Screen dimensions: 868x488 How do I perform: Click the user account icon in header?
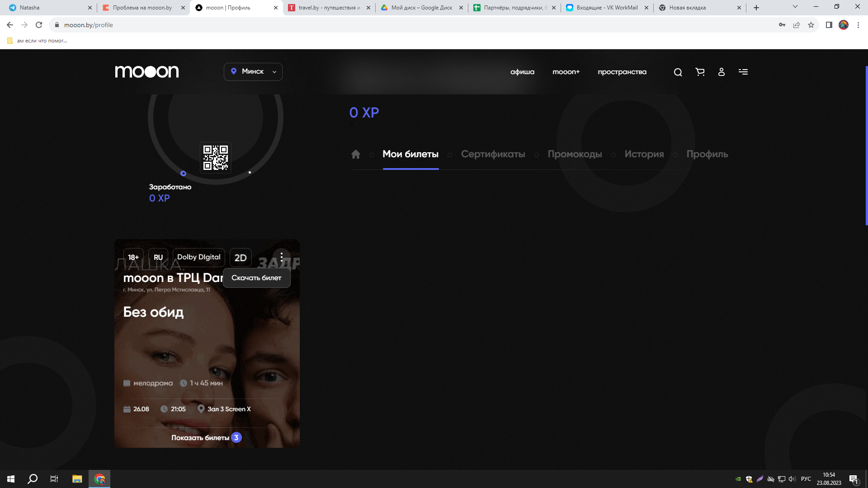point(722,72)
